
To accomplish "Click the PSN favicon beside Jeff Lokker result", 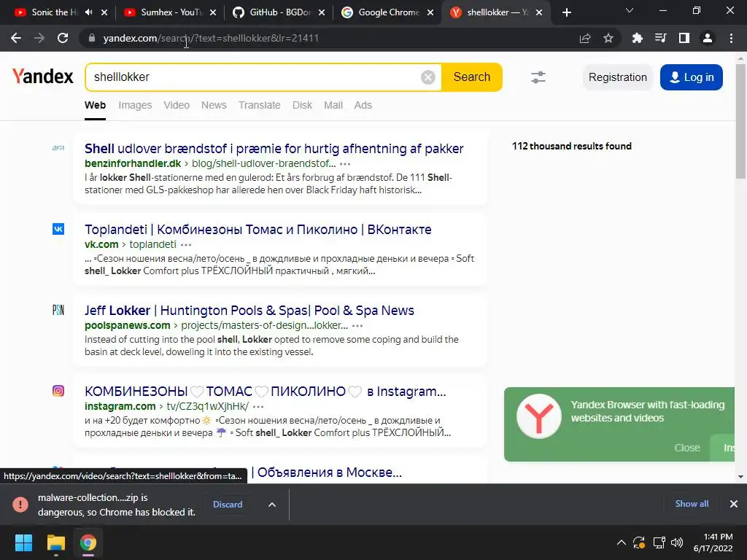I will click(x=58, y=310).
